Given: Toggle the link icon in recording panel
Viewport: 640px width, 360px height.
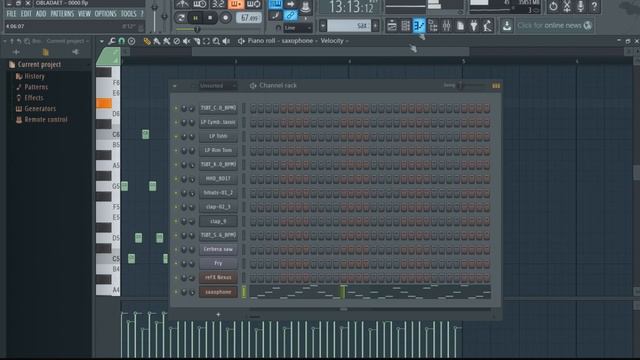Looking at the screenshot, I should [291, 16].
